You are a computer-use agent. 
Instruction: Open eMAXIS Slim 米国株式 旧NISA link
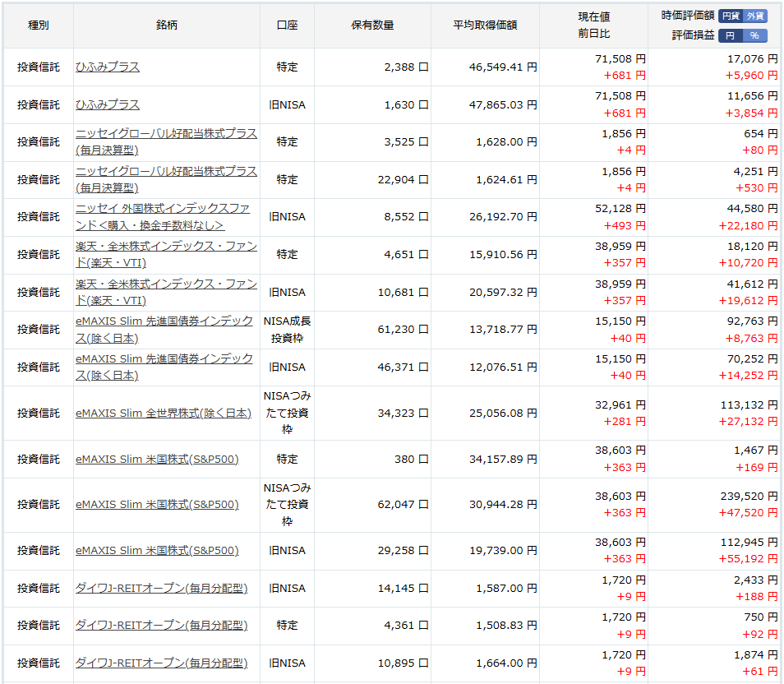(157, 550)
